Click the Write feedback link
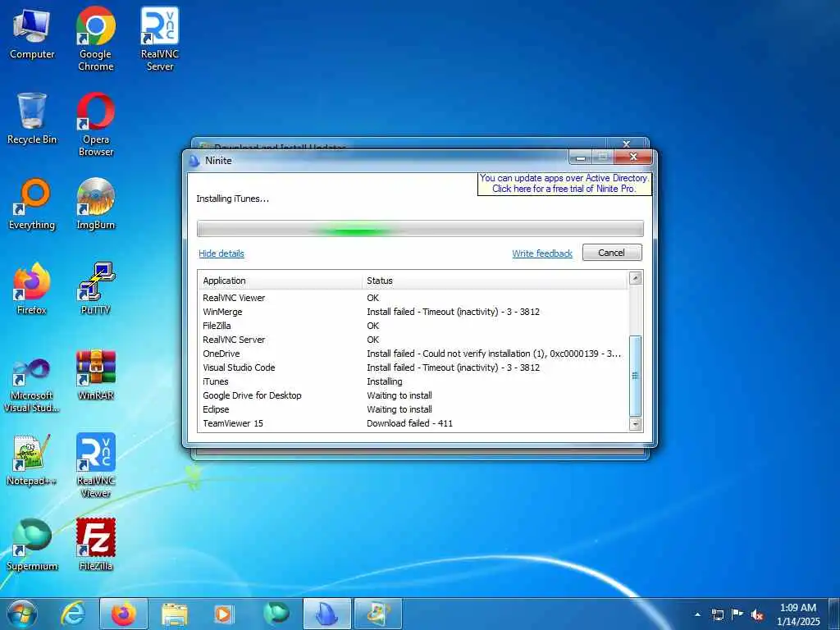The image size is (840, 630). point(542,253)
